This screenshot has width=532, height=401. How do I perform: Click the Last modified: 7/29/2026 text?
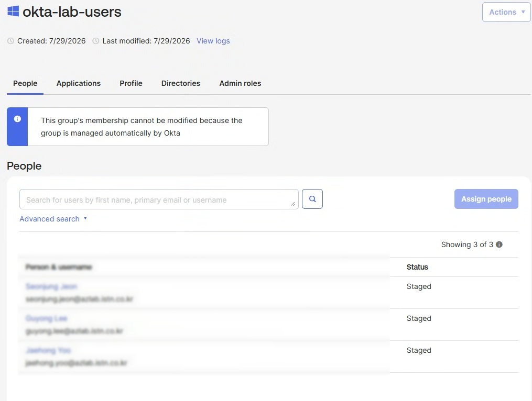pyautogui.click(x=146, y=41)
